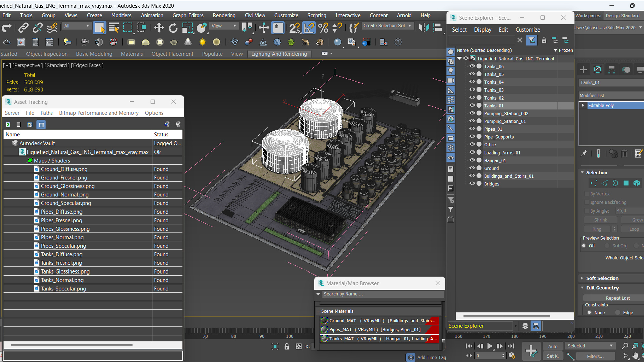Image resolution: width=644 pixels, height=362 pixels.
Task: Open Bitmap Performance and Memory menu
Action: [x=99, y=113]
